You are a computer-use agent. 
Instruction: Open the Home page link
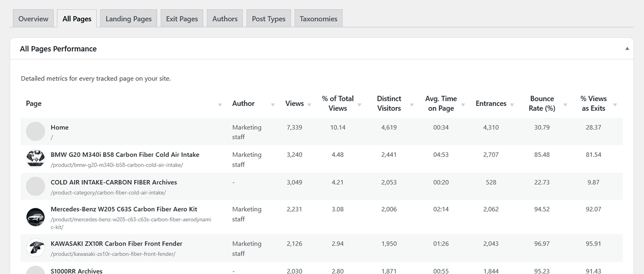point(60,127)
